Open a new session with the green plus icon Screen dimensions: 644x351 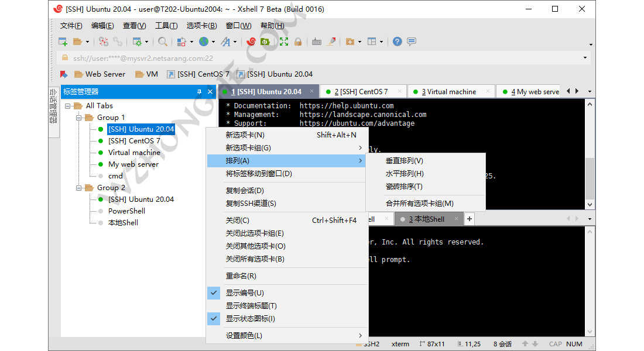point(61,42)
